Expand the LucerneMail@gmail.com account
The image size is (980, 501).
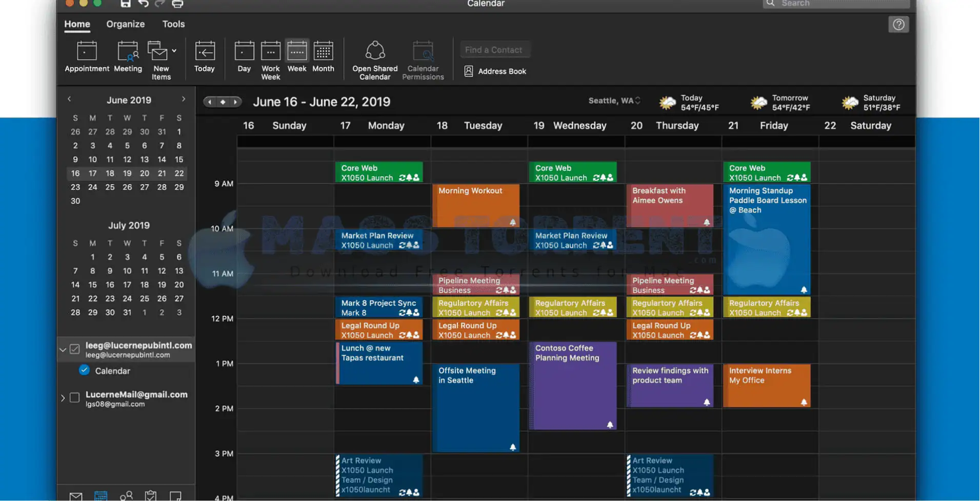tap(63, 398)
